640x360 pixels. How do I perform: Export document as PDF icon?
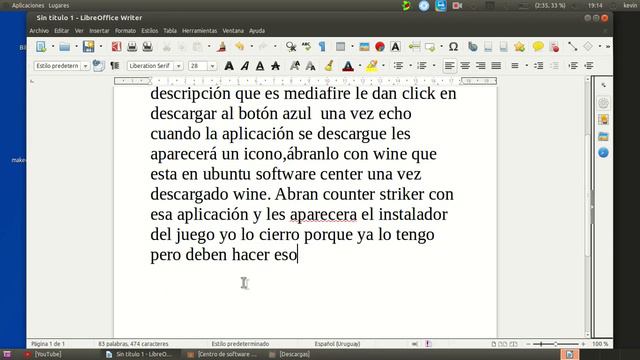point(116,47)
